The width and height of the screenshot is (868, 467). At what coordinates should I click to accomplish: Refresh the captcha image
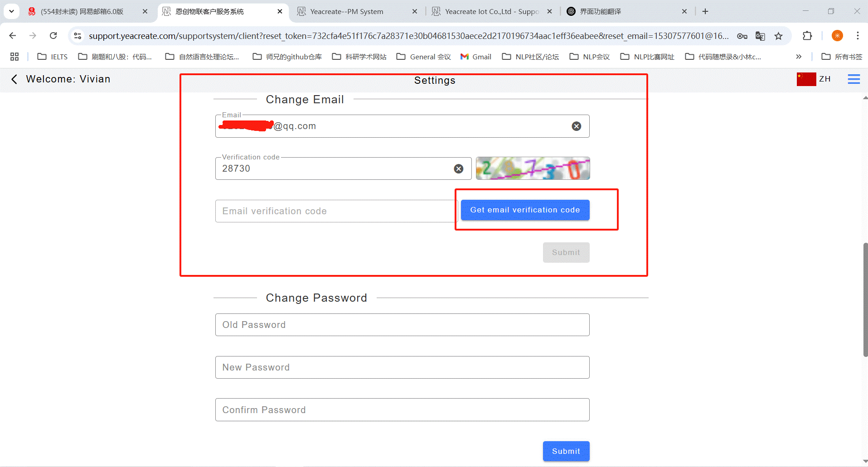[x=533, y=169]
